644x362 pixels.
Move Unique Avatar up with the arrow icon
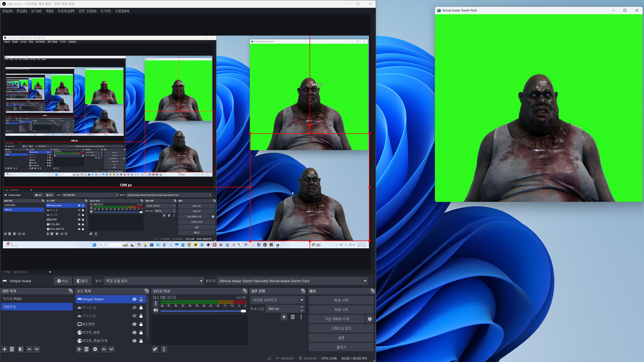tap(104, 349)
